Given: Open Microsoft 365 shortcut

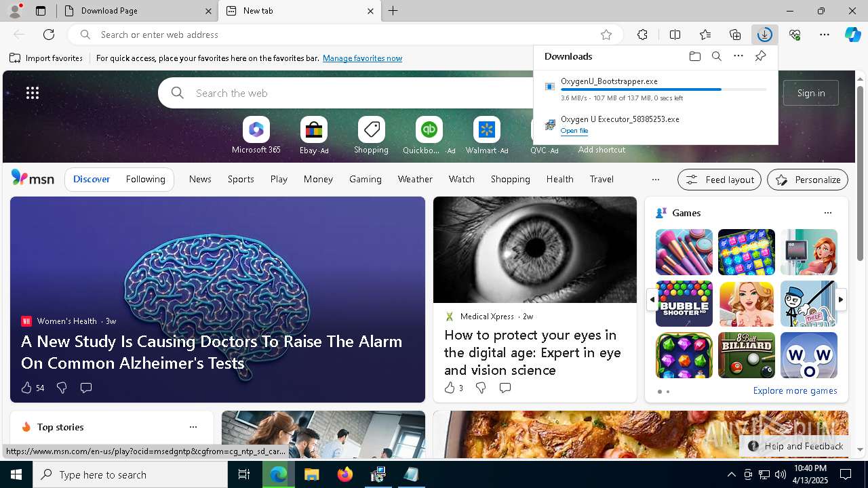Looking at the screenshot, I should click(x=256, y=136).
